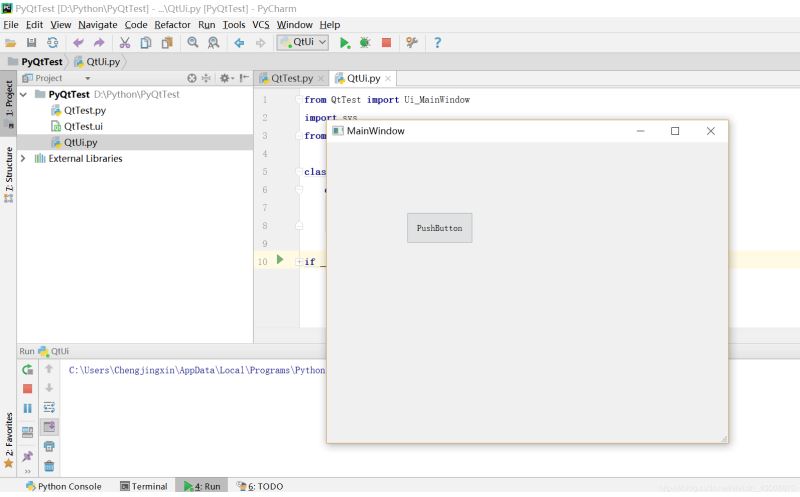Open the Help menu
Screen dimensions: 800x497
pos(330,24)
